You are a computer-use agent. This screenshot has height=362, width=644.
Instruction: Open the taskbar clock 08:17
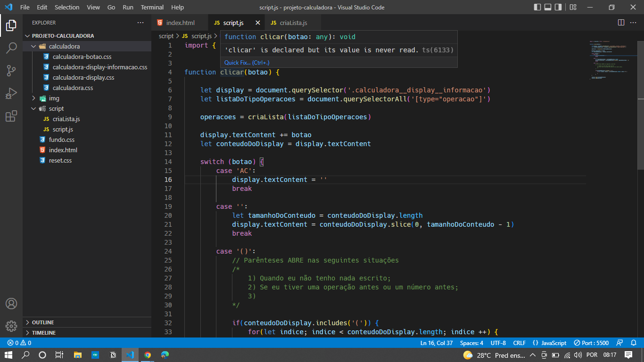(610, 355)
